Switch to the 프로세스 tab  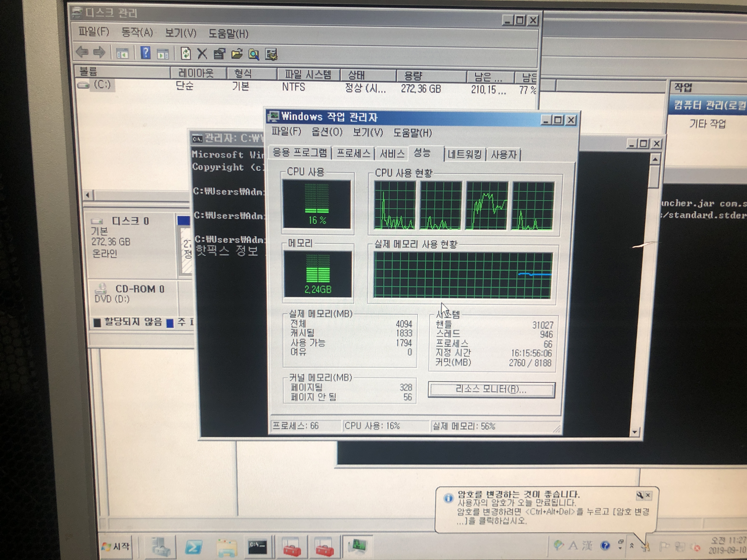(353, 154)
